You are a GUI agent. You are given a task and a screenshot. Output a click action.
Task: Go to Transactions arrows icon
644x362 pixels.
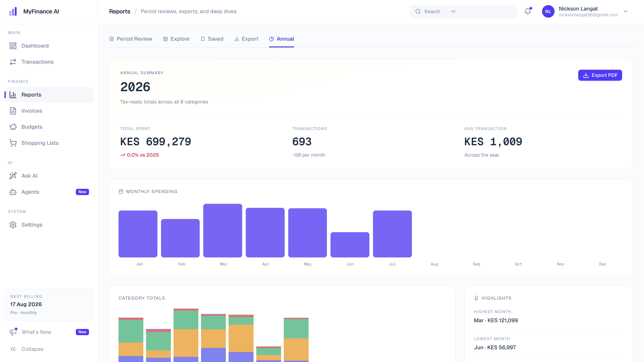(x=13, y=62)
